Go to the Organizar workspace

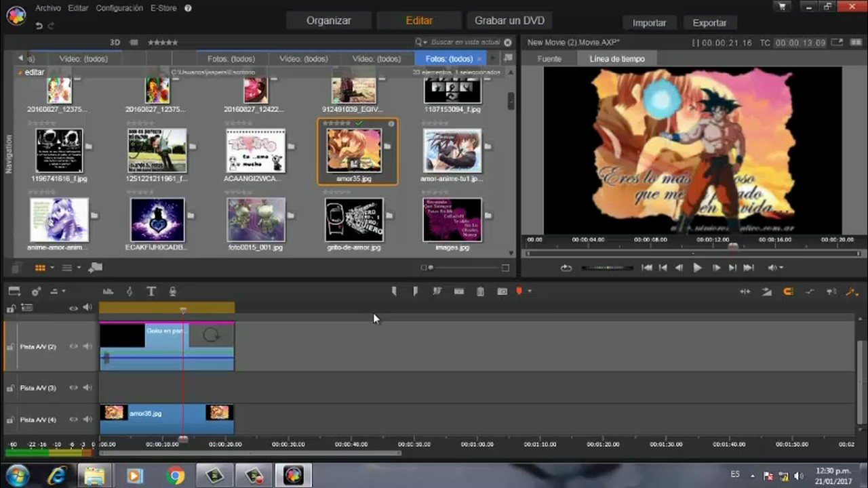(328, 20)
